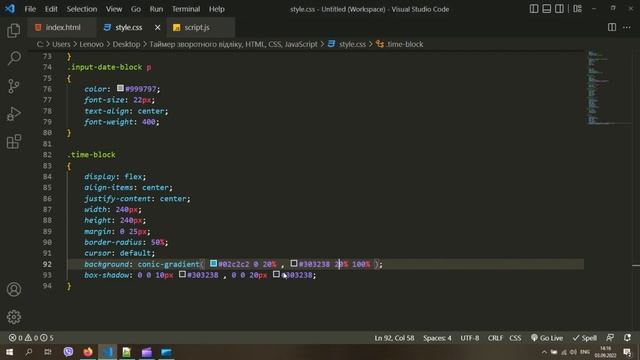
Task: Expand Lenovo breadcrumb folder
Action: click(91, 44)
